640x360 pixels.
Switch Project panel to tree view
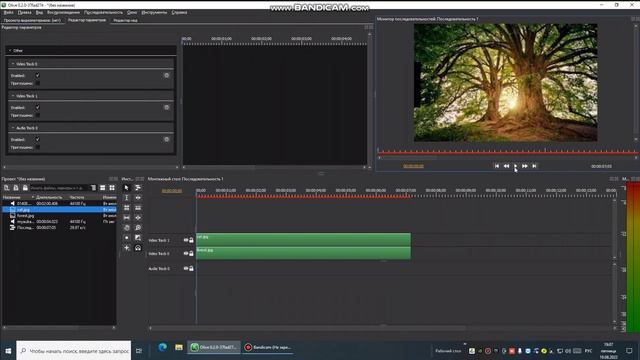pos(93,188)
